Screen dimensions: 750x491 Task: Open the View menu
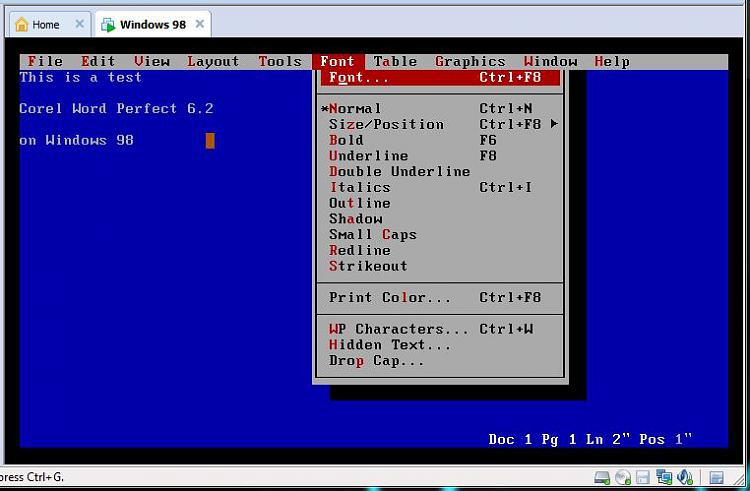click(152, 61)
